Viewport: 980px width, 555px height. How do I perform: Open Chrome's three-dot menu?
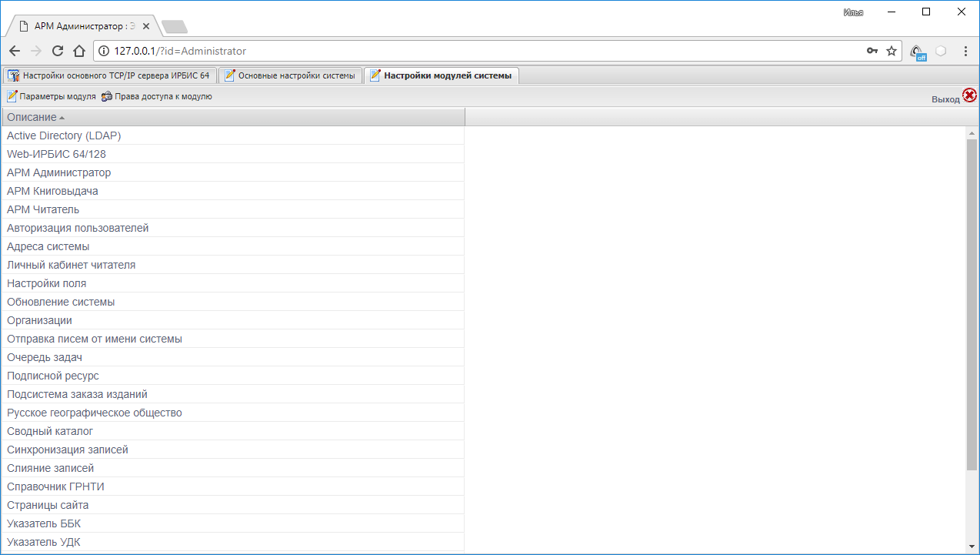point(965,51)
